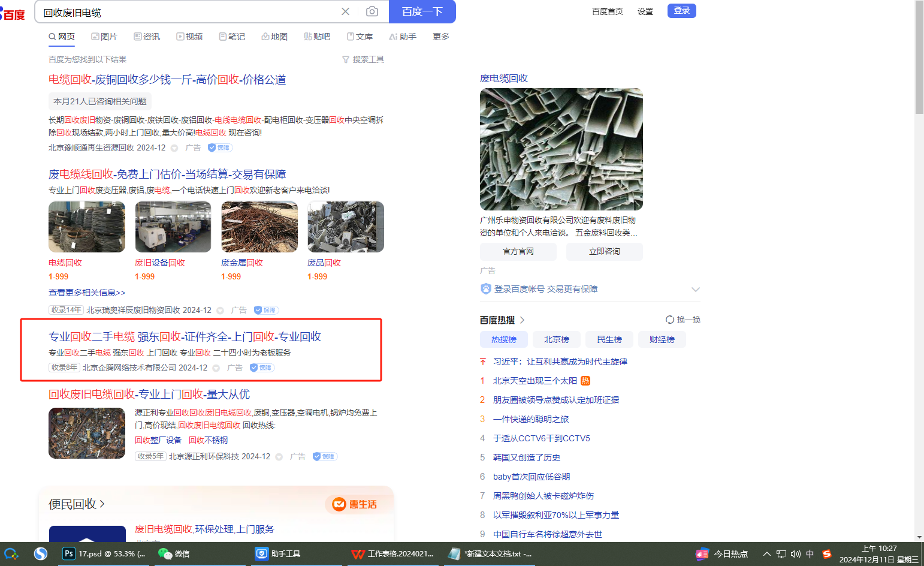The height and width of the screenshot is (566, 924).
Task: Open image search via the camera icon
Action: tap(372, 11)
